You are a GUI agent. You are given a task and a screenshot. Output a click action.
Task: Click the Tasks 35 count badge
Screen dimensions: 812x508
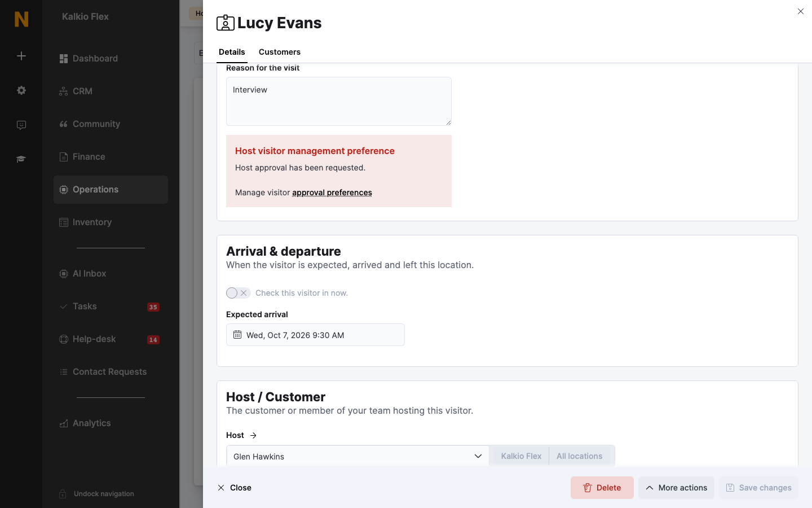(x=153, y=307)
